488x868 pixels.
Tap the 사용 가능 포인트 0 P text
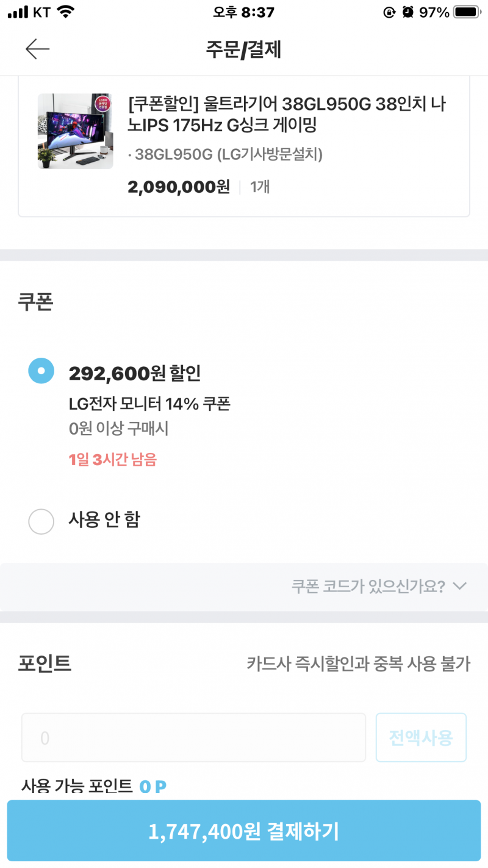tap(94, 786)
